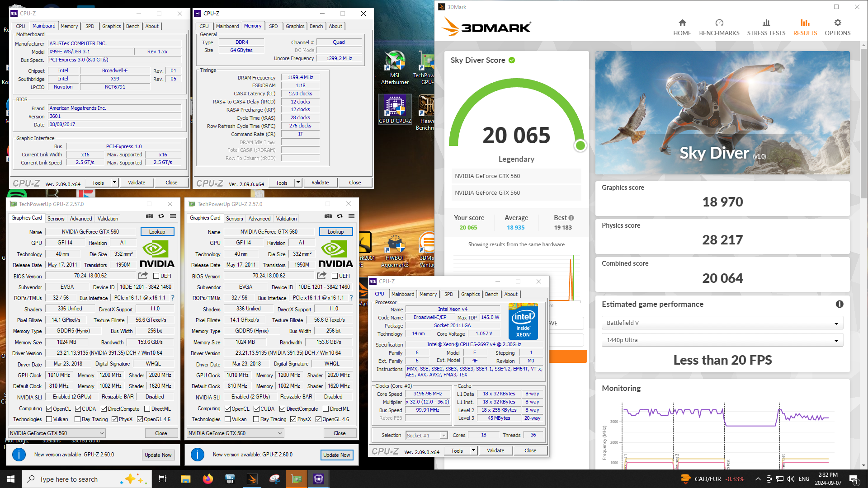
Task: Open hamburger menu in right GPU-Z window
Action: [x=351, y=216]
